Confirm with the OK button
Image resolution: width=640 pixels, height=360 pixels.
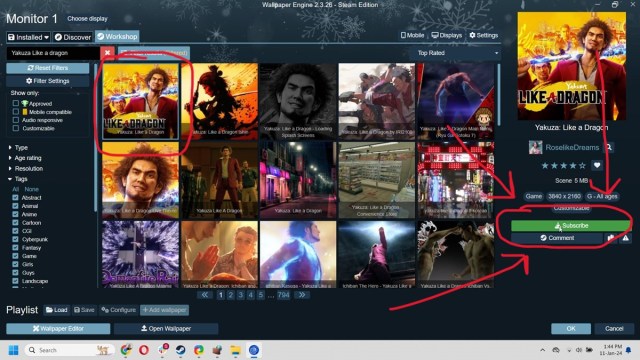coord(571,328)
